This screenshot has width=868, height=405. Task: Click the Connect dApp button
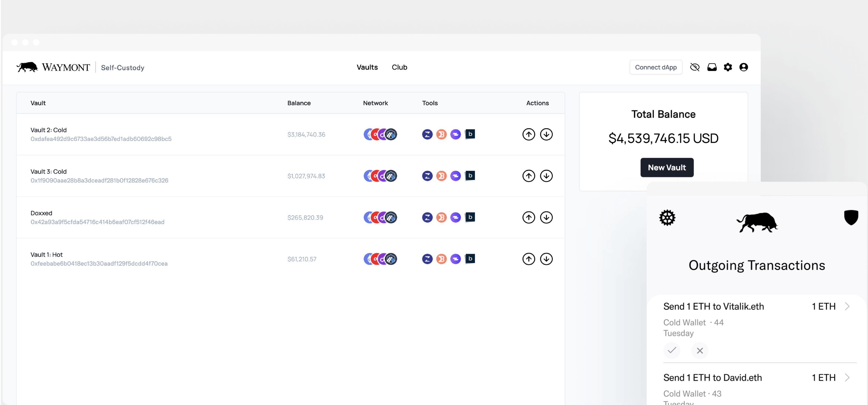click(655, 67)
